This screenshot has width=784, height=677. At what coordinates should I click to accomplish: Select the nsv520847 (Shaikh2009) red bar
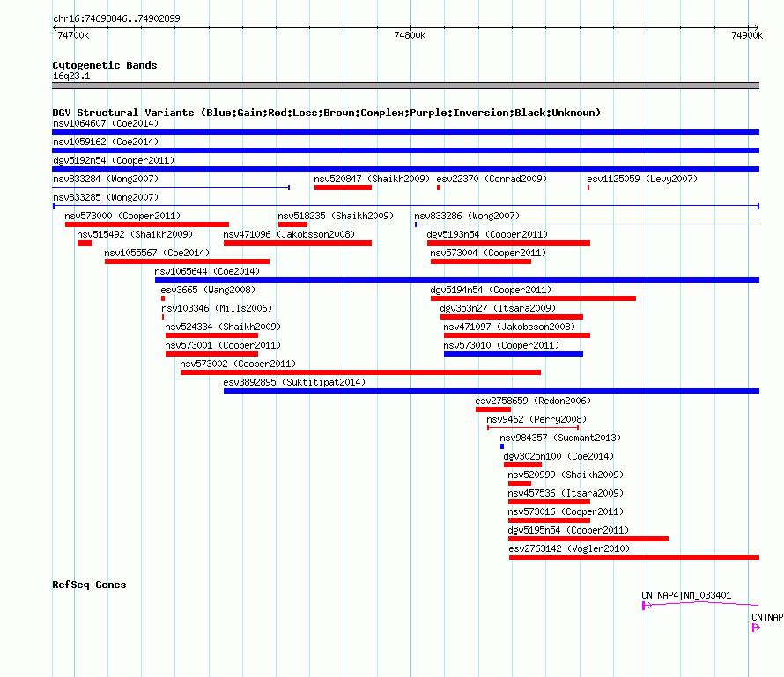(x=343, y=188)
